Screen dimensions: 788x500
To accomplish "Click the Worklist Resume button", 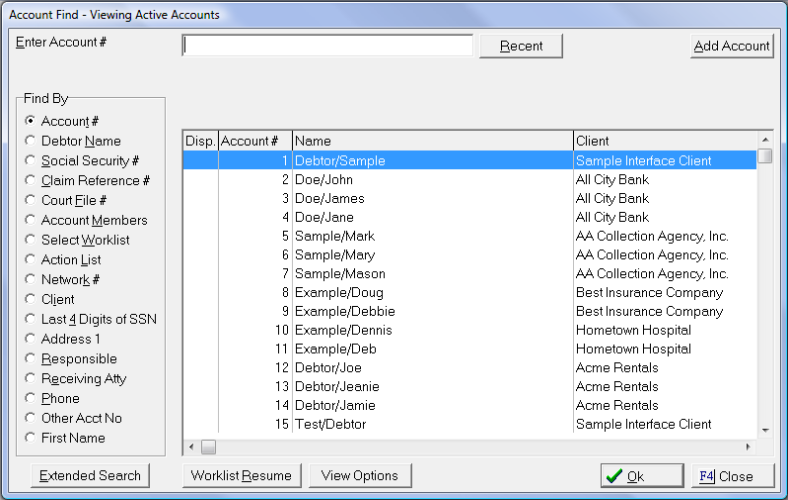I will click(241, 476).
